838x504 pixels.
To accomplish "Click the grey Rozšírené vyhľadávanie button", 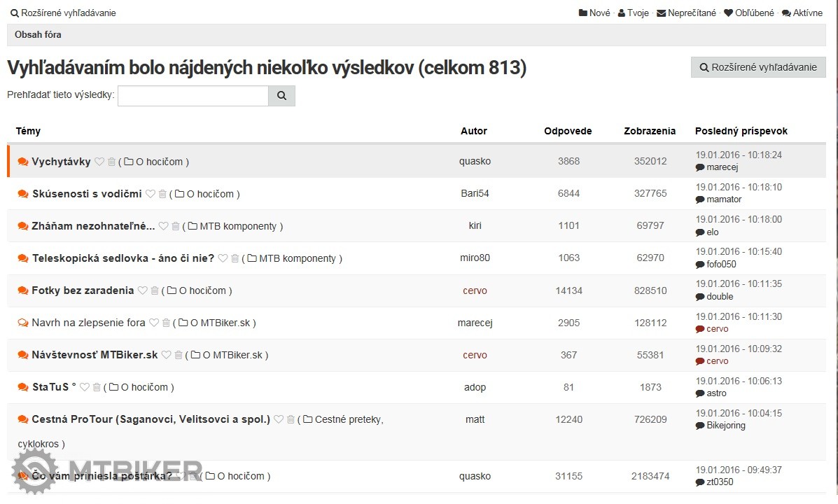I will (758, 67).
